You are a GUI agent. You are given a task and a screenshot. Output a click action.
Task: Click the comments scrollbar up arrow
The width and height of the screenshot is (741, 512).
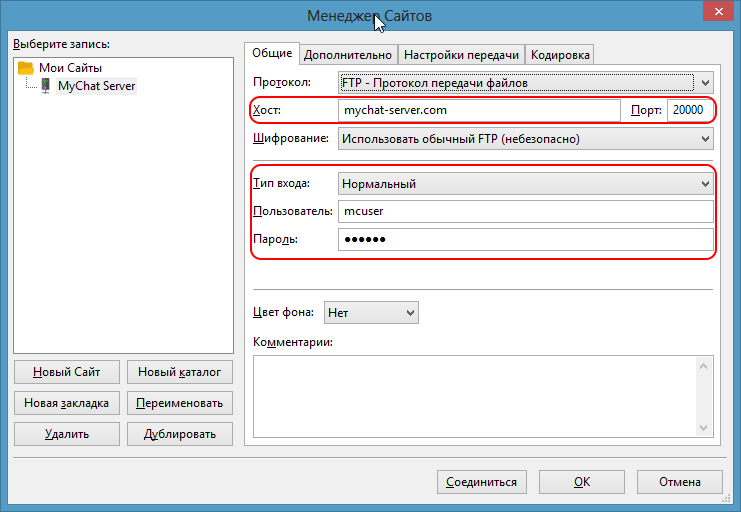pos(703,366)
